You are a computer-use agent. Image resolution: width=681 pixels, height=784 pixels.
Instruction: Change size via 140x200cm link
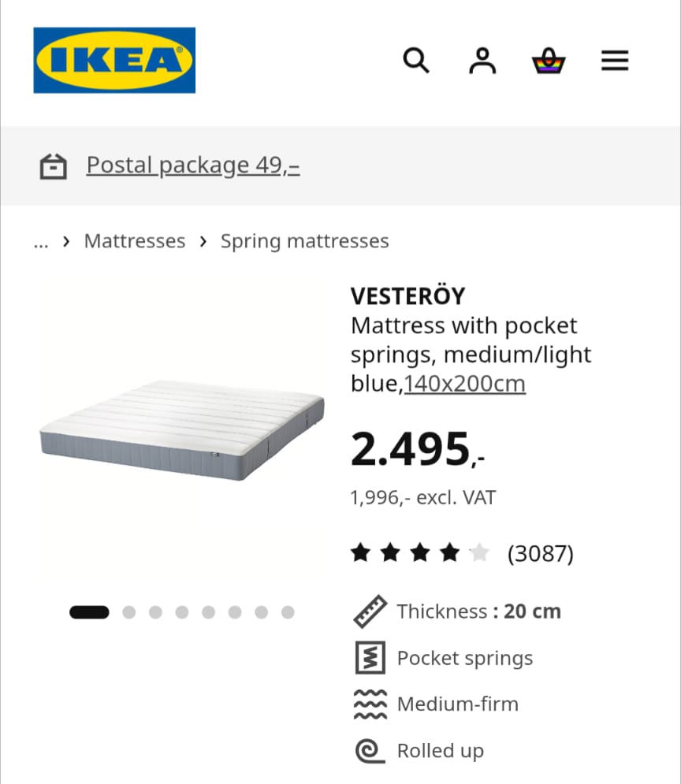(464, 384)
